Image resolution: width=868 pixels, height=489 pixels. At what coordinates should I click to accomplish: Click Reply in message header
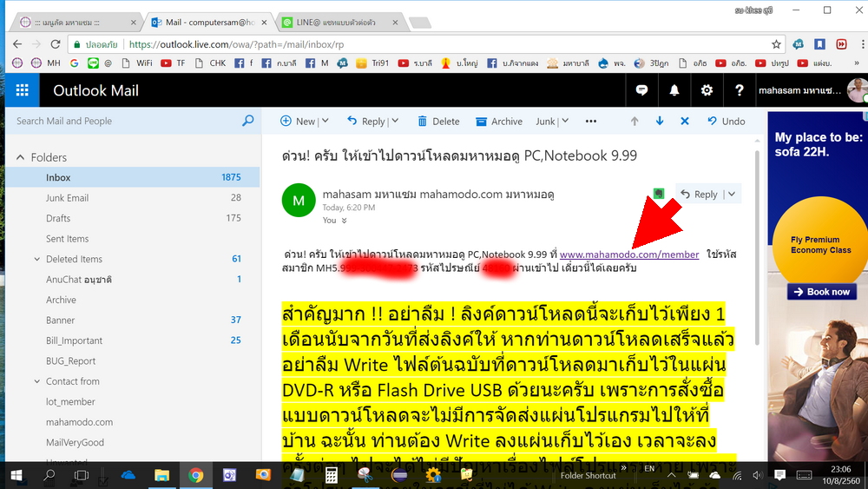point(699,194)
